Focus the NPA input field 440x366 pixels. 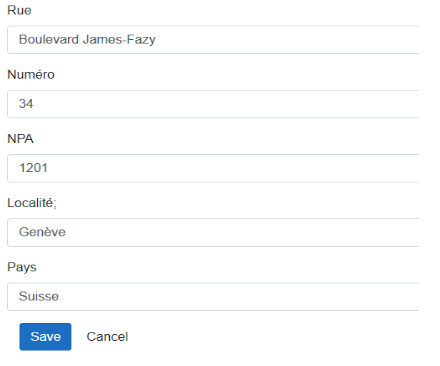213,168
